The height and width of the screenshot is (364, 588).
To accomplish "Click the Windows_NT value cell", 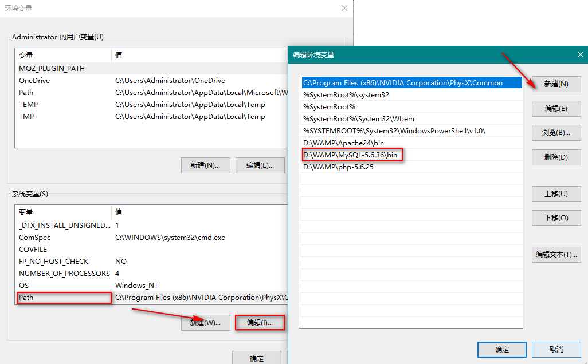I will tap(136, 285).
